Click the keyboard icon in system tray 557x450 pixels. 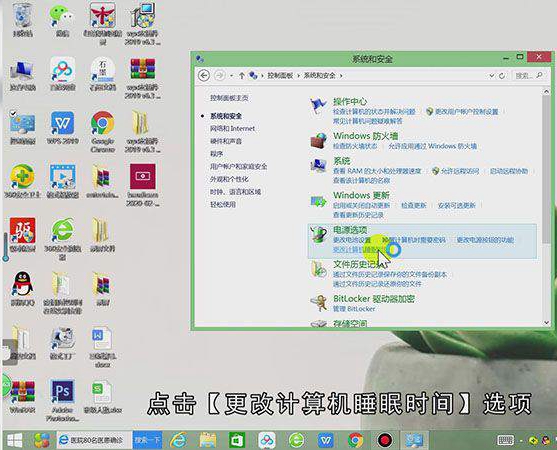505,440
